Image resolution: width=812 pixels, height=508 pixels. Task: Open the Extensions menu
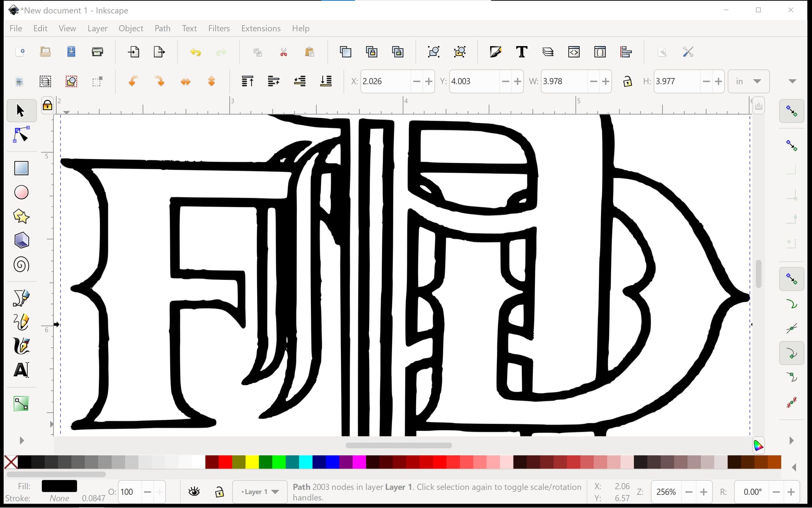click(261, 28)
